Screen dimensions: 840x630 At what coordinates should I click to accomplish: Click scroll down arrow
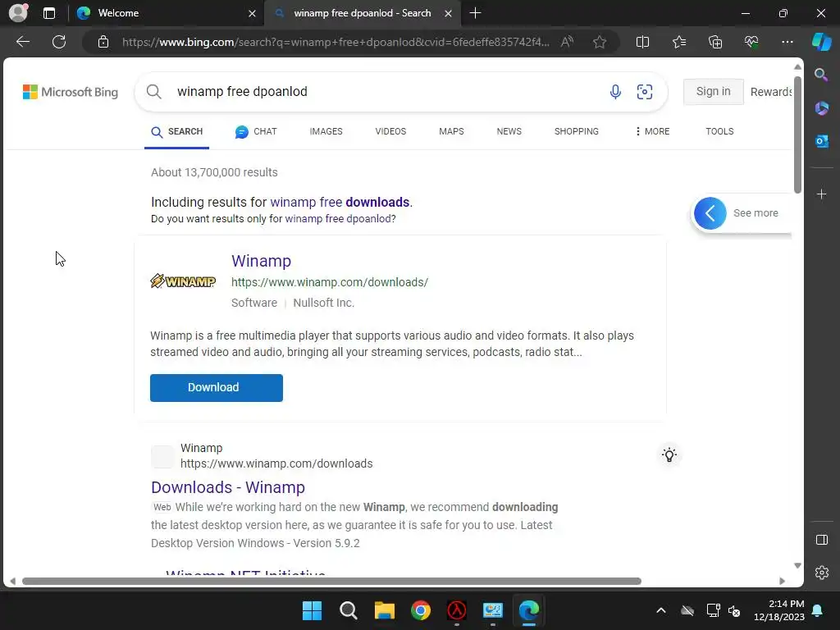click(797, 566)
